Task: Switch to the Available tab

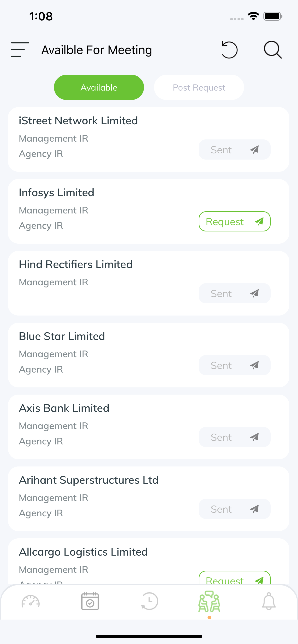Action: 99,87
